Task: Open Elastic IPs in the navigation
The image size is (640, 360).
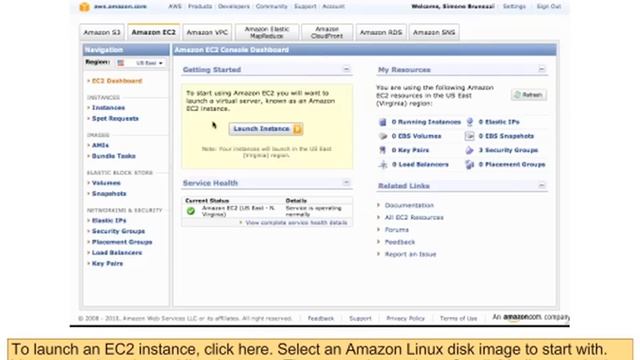Action: (109, 220)
